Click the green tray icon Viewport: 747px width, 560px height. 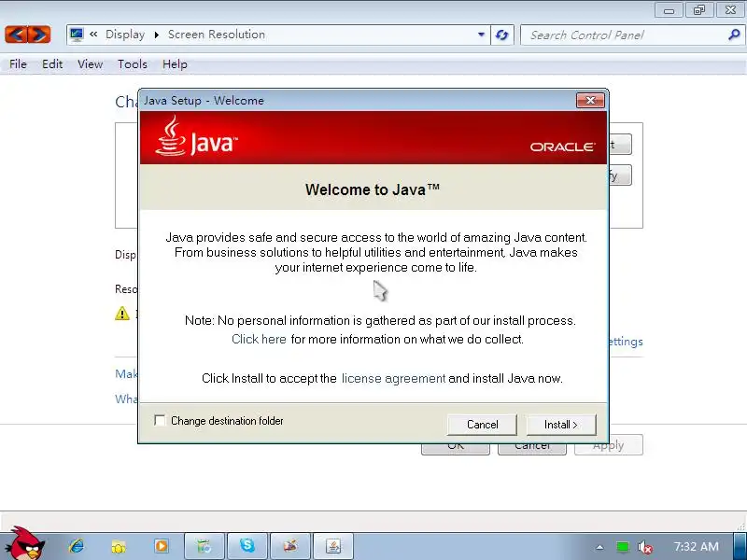point(622,547)
